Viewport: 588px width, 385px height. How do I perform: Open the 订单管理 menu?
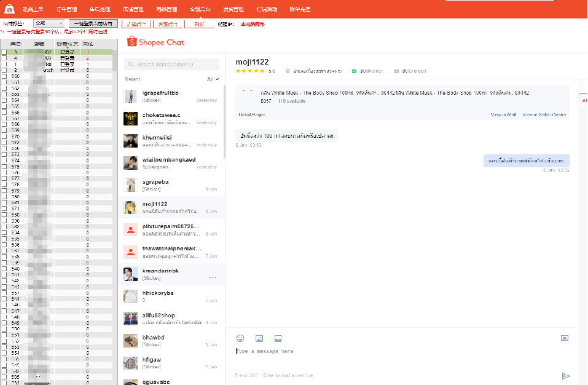[67, 9]
